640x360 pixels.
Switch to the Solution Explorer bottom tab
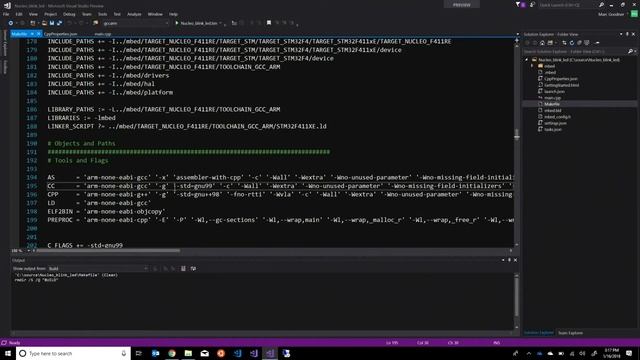click(x=539, y=333)
